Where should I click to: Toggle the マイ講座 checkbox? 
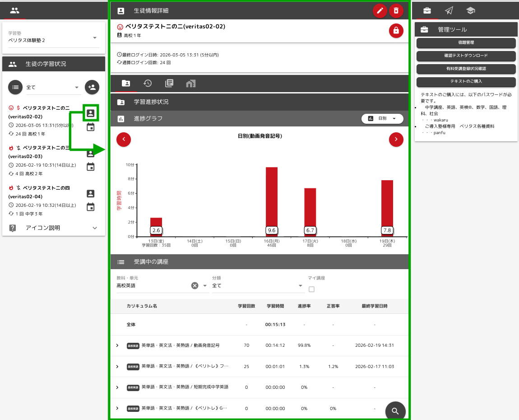pyautogui.click(x=311, y=289)
